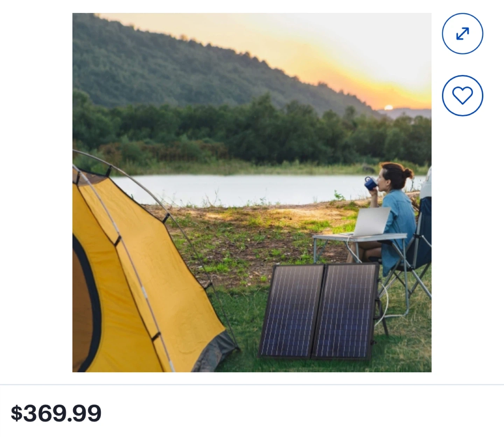Click the setting sun on the horizon
This screenshot has width=504, height=437.
[x=388, y=107]
